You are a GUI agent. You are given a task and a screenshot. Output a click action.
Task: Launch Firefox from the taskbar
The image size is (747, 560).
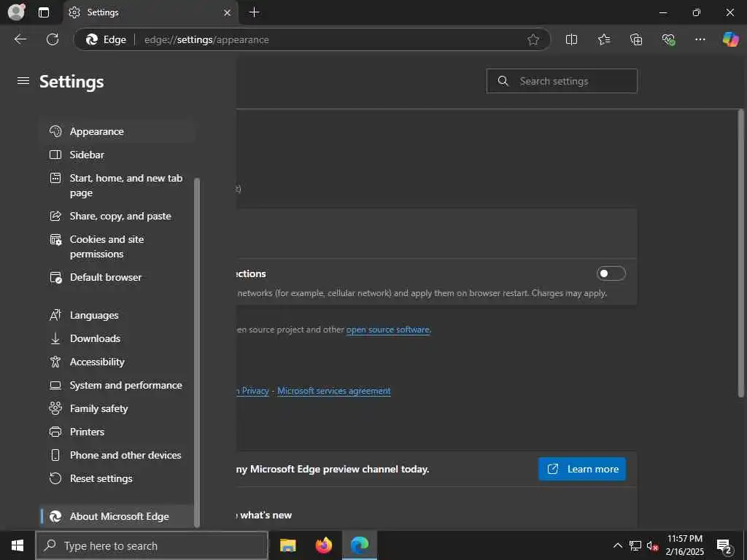[x=323, y=545]
